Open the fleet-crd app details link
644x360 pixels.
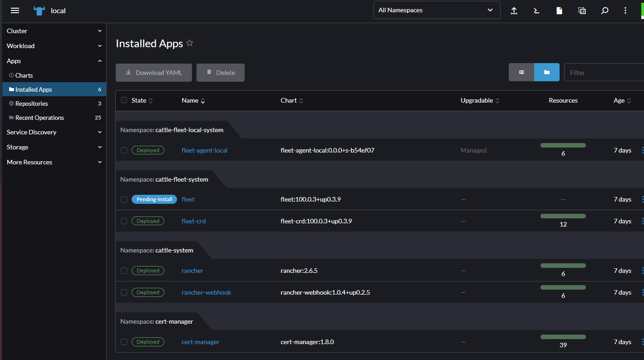pos(194,221)
